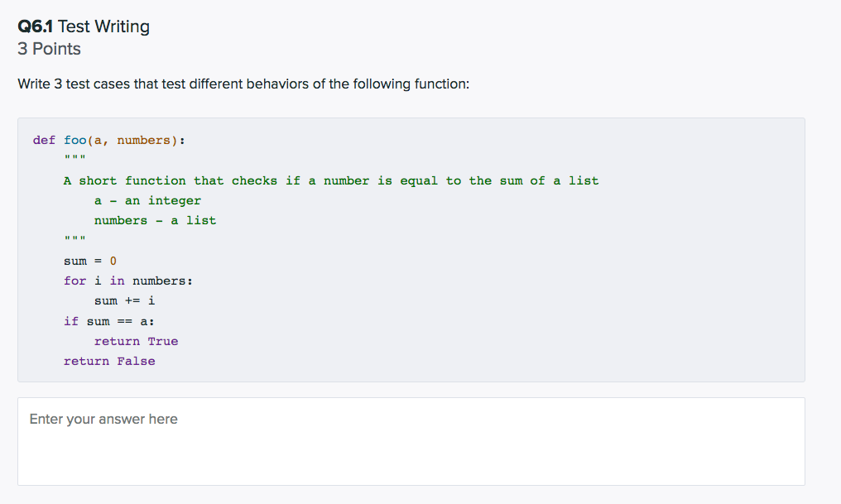Select the return True statement
The width and height of the screenshot is (841, 504).
(136, 341)
